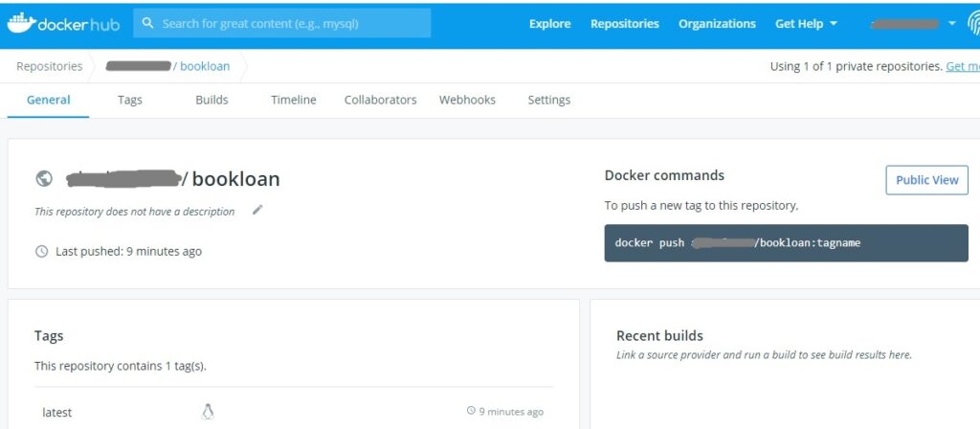Click the Docker commands heading
Screen dimensions: 980x429
[x=664, y=176]
